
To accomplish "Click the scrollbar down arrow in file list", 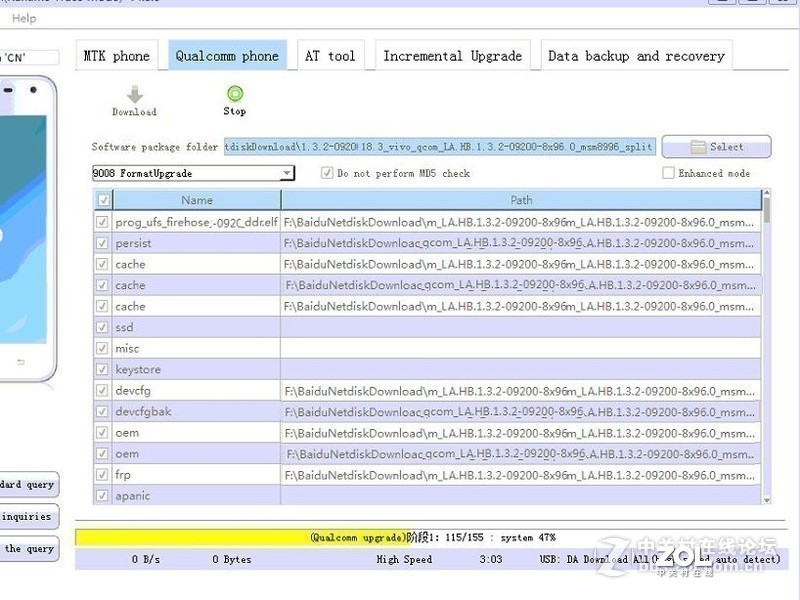I will coord(767,499).
